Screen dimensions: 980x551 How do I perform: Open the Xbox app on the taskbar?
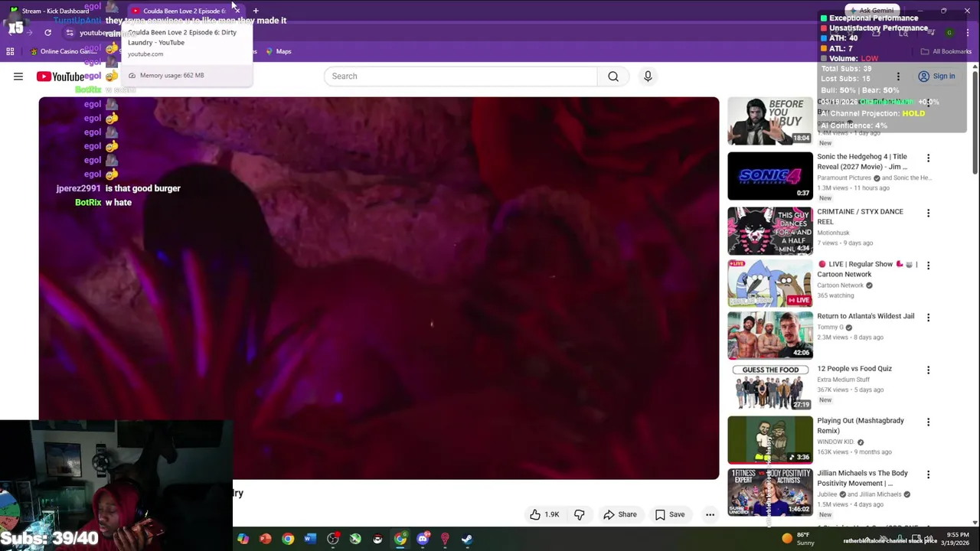point(355,539)
